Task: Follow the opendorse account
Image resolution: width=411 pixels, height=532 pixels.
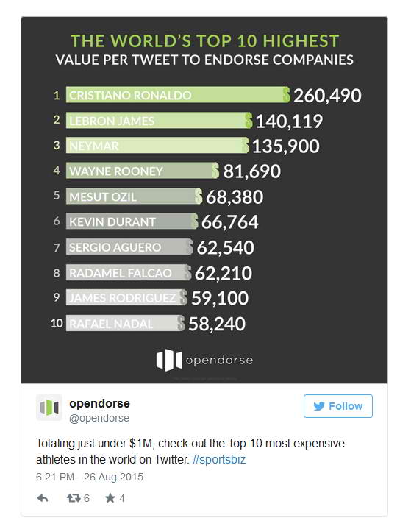Action: tap(338, 406)
